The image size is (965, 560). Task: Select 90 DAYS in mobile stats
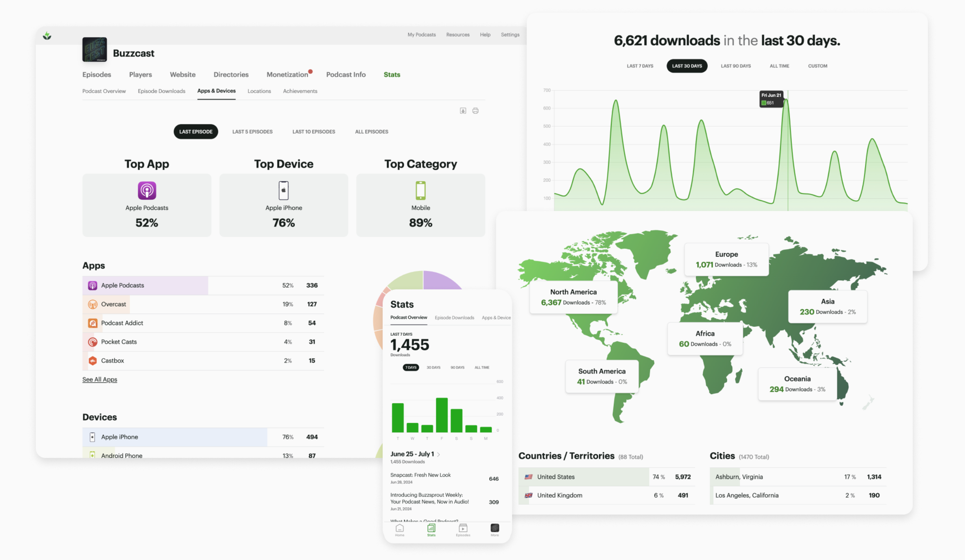(x=457, y=368)
